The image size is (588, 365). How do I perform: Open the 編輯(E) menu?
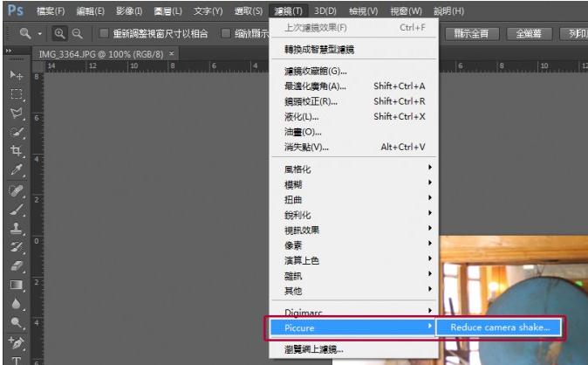pos(91,11)
